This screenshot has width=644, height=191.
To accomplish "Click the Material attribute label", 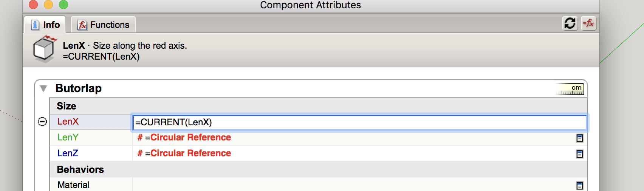I will click(74, 185).
